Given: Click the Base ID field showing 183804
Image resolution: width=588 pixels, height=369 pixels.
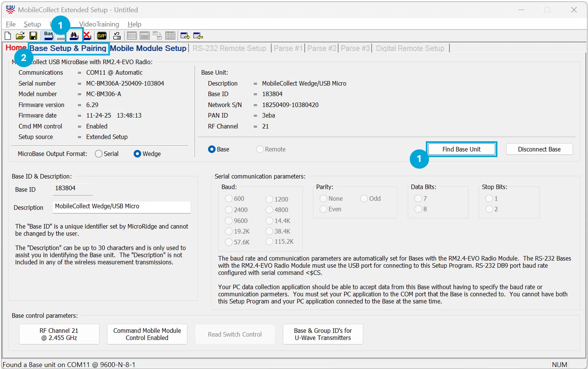Looking at the screenshot, I should (73, 189).
